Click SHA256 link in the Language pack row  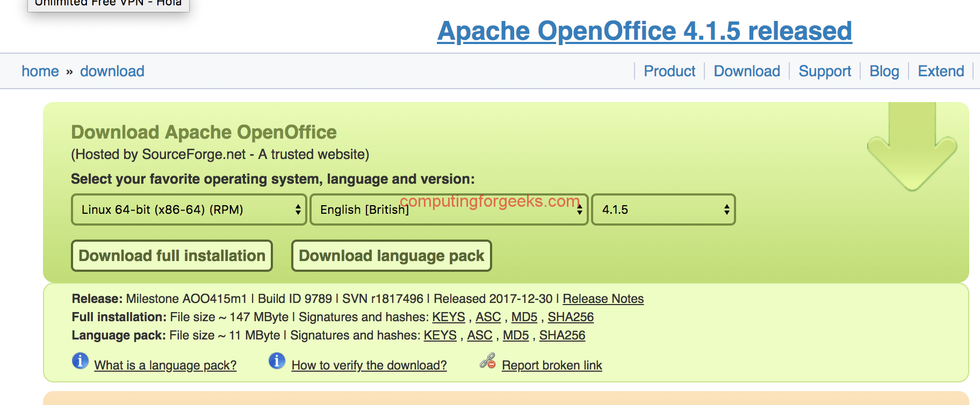(x=562, y=335)
